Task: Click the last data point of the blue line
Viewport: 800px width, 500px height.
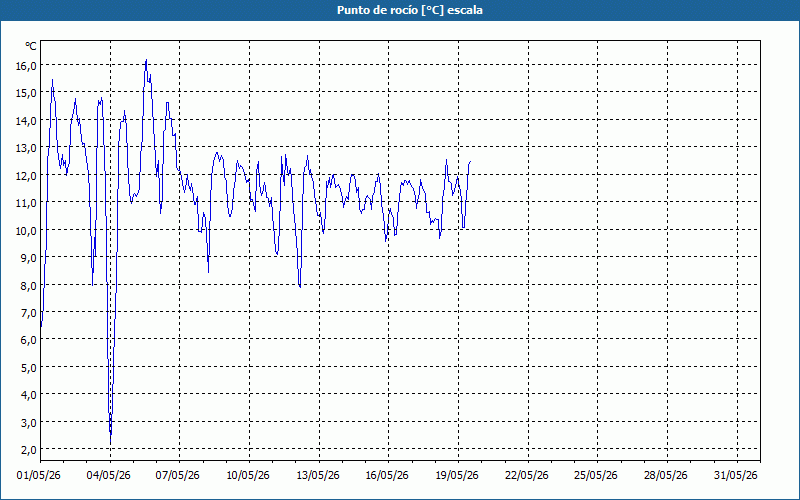Action: [x=470, y=161]
